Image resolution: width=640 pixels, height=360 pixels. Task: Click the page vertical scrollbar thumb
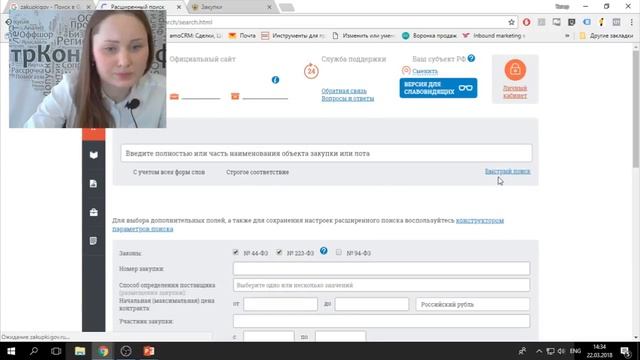point(636,109)
